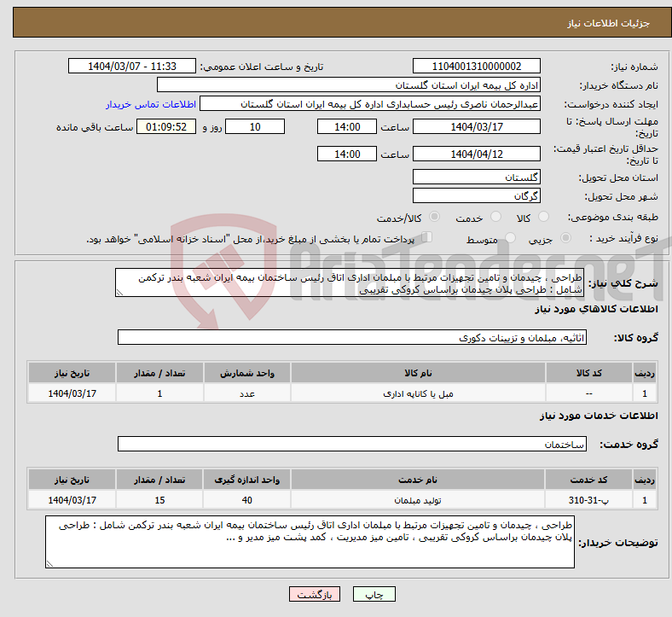Click the requester field عبدالرحمان ناصری
The image size is (672, 617).
[x=370, y=104]
